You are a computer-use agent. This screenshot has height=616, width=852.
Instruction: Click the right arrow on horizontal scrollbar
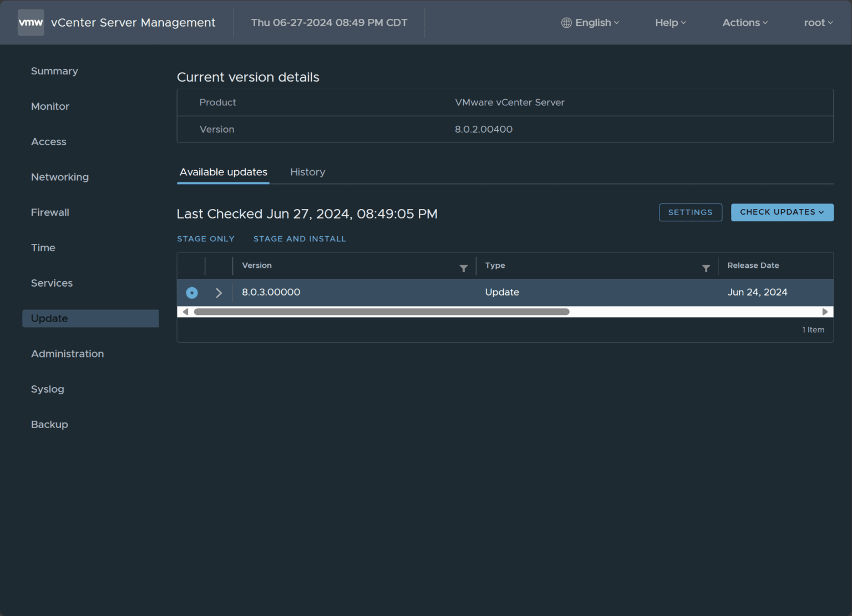825,312
